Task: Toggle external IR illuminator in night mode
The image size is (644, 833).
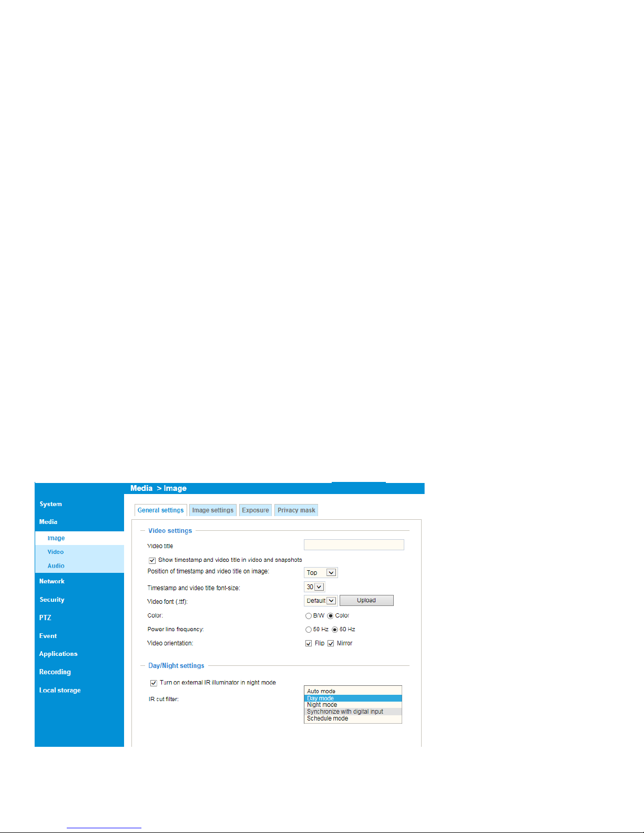Action: pos(154,683)
